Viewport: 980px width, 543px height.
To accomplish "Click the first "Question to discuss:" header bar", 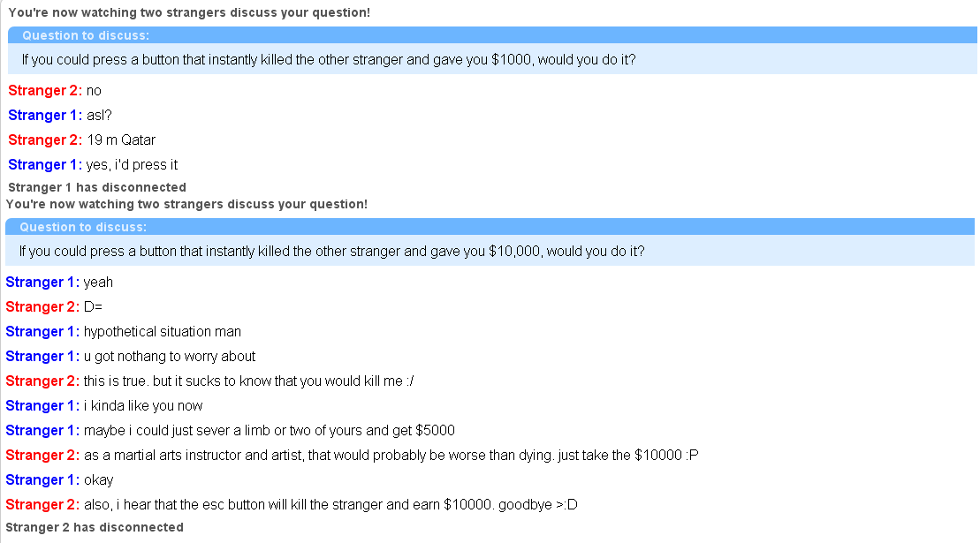I will [492, 35].
